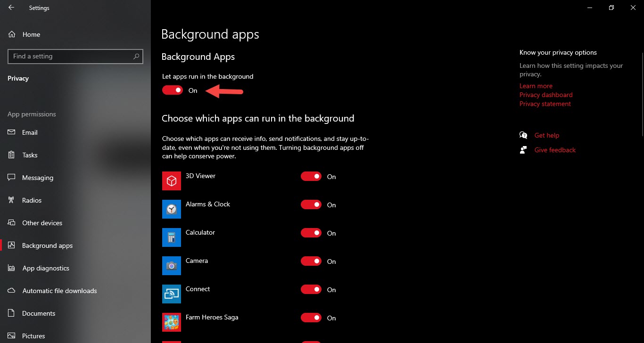Click the Alarms & Clock app icon
Viewport: 644px width, 343px height.
pyautogui.click(x=172, y=209)
